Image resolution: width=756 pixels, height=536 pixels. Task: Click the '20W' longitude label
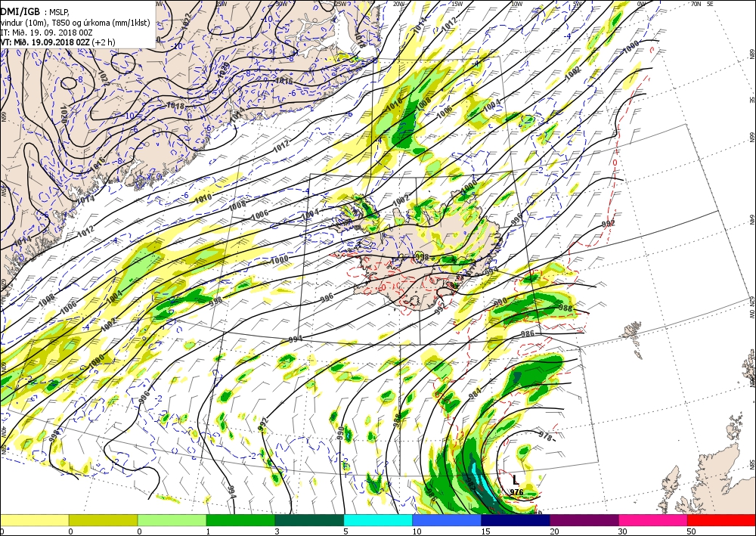[x=398, y=4]
